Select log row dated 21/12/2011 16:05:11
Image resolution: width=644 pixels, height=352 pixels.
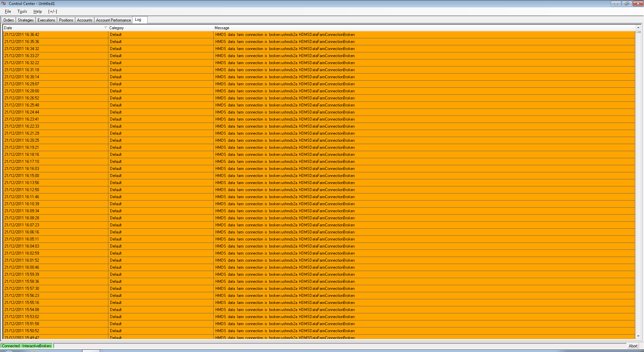pyautogui.click(x=319, y=239)
